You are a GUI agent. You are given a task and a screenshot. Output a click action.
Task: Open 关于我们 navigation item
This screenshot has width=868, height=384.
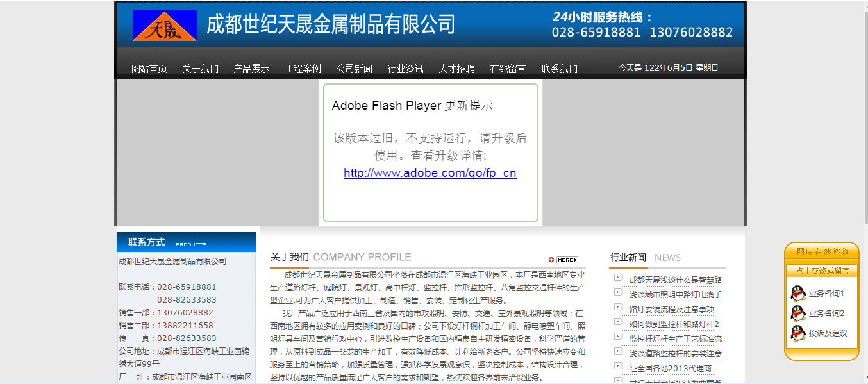pos(200,69)
